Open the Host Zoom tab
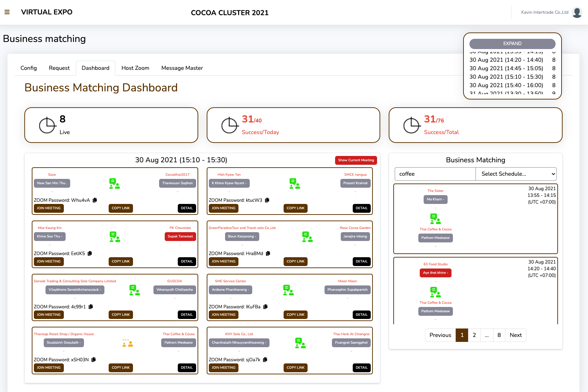Image resolution: width=588 pixels, height=392 pixels. coord(135,68)
